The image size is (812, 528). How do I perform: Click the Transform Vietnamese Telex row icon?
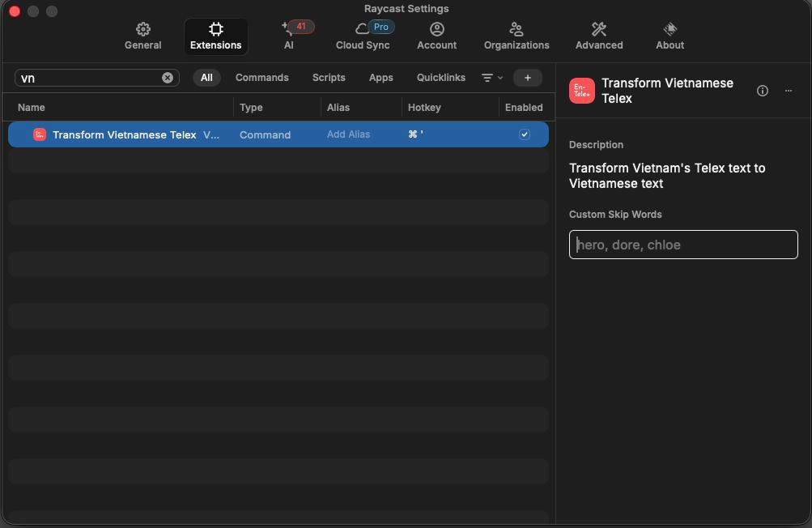[40, 134]
